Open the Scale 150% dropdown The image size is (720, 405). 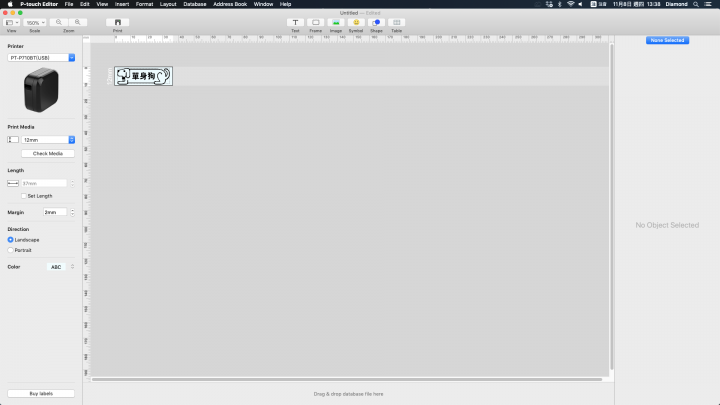click(35, 22)
